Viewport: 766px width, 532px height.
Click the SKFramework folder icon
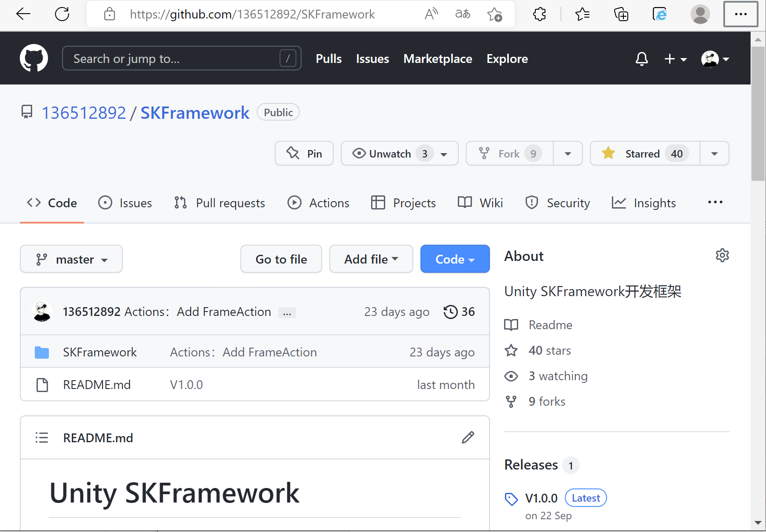[x=42, y=352]
